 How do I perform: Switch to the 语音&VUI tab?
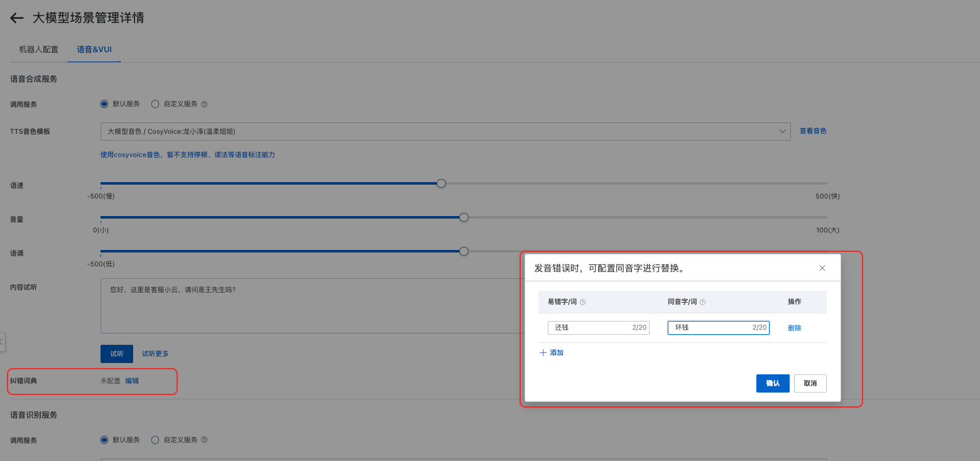pos(94,49)
